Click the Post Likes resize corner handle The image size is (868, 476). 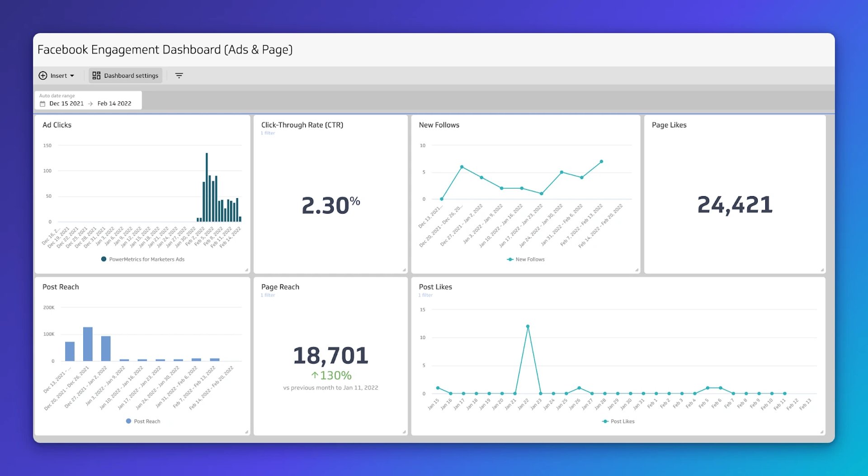821,432
